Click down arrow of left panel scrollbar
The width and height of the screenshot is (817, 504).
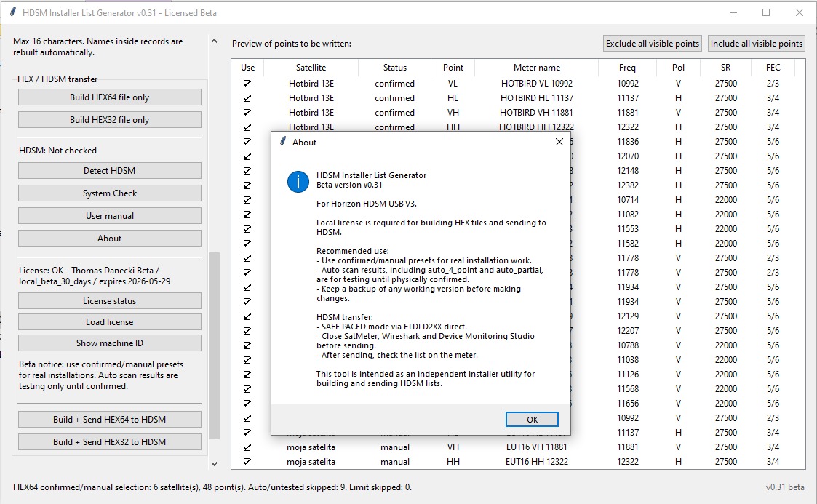214,463
